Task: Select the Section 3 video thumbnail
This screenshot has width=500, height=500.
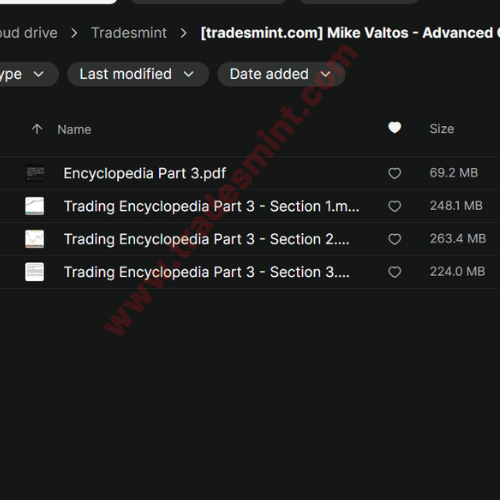Action: tap(35, 272)
